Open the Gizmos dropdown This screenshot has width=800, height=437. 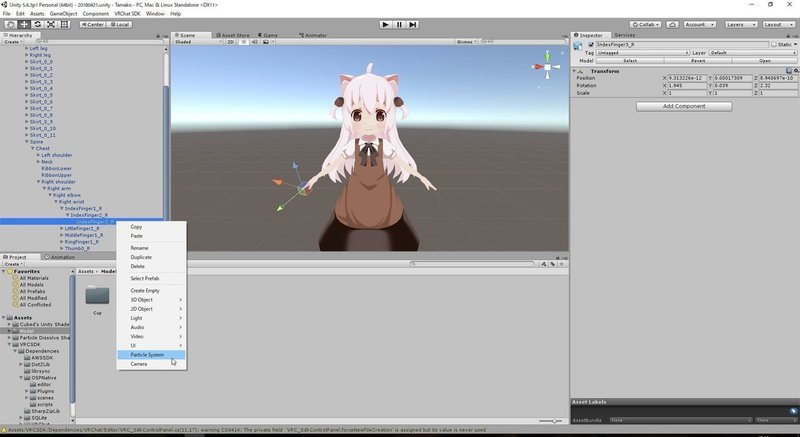[466, 42]
